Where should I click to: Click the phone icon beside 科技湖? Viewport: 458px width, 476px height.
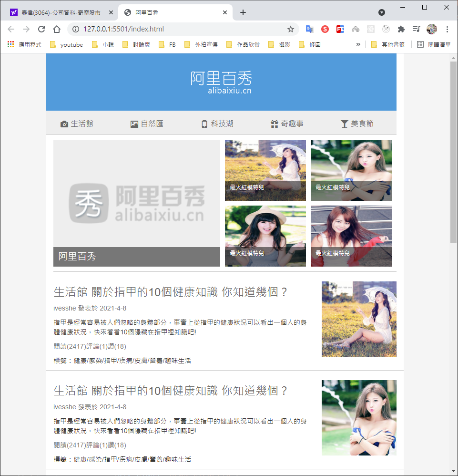coord(204,124)
